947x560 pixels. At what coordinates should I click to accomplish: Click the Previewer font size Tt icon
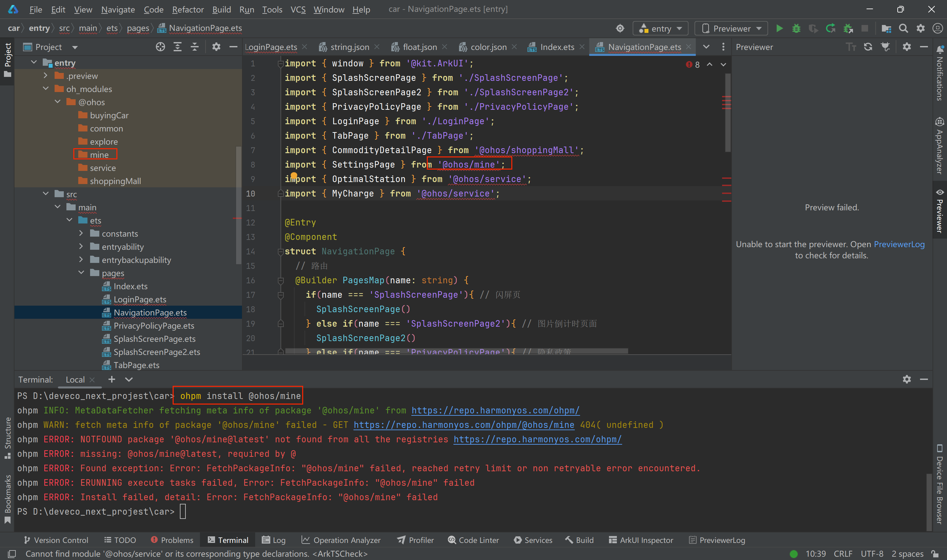pos(851,47)
